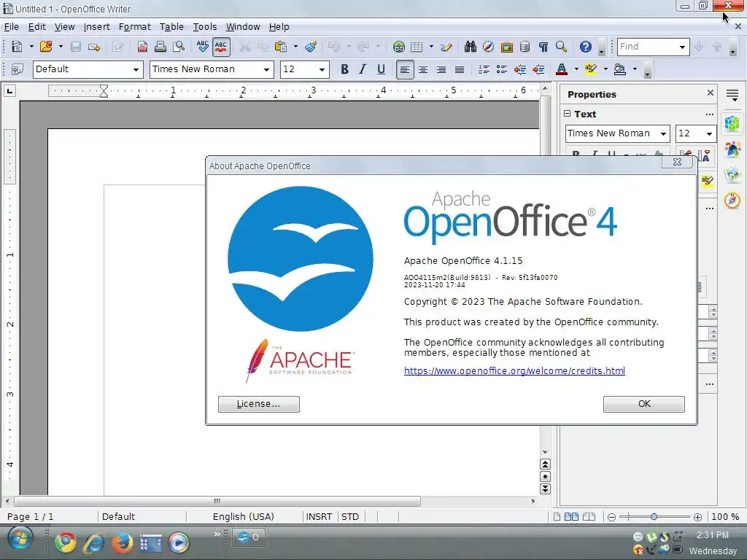Click the Font Color red A swatch
Viewport: 747px width, 560px height.
[562, 69]
